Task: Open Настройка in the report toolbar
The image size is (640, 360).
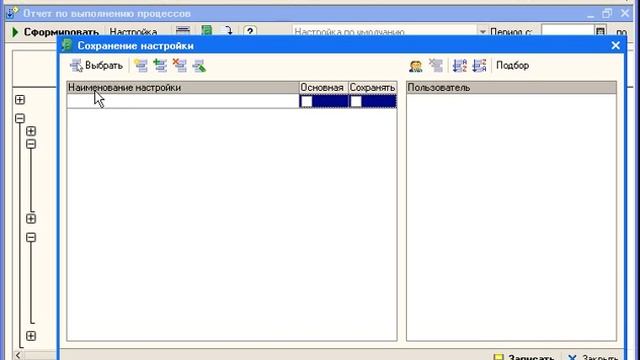Action: pos(133,32)
